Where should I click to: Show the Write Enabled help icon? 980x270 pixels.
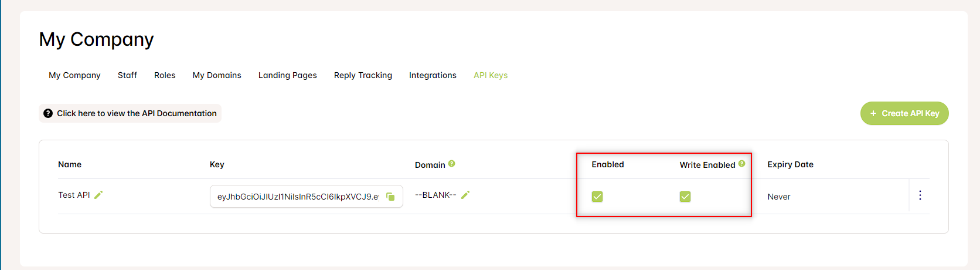tap(742, 164)
